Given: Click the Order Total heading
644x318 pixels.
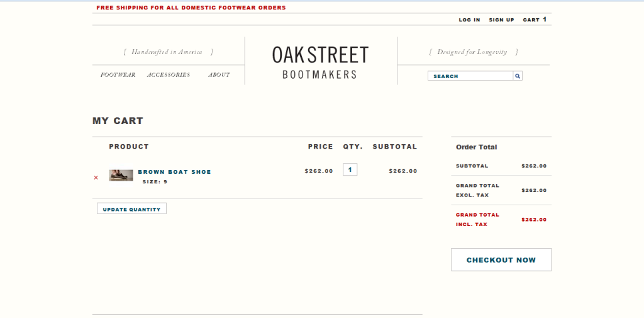Looking at the screenshot, I should pos(477,147).
